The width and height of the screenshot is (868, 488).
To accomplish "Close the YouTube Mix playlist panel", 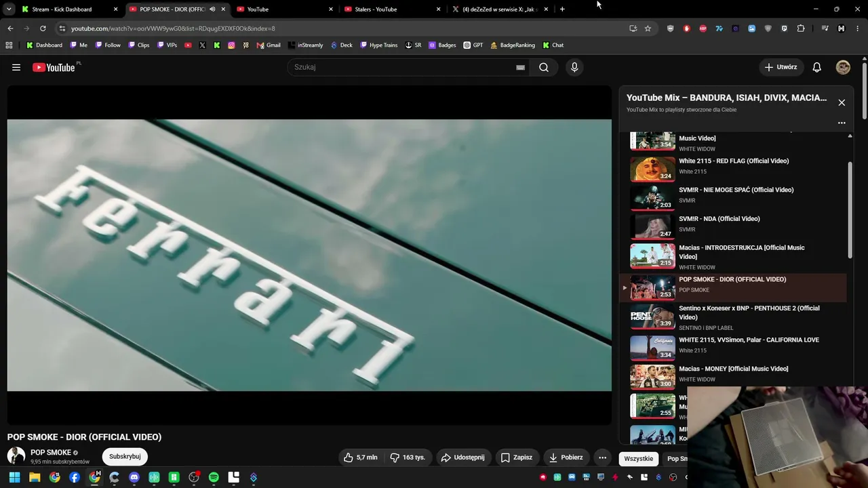I will click(842, 102).
